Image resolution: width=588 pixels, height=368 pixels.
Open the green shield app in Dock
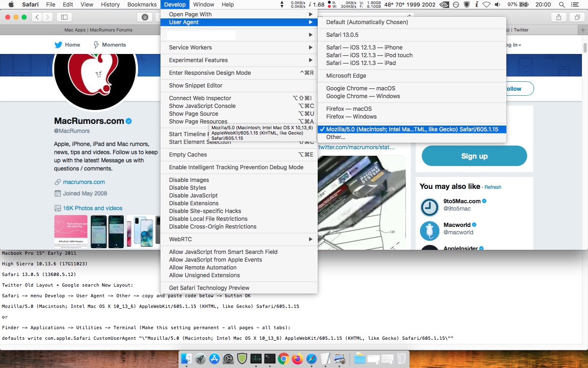click(x=242, y=359)
